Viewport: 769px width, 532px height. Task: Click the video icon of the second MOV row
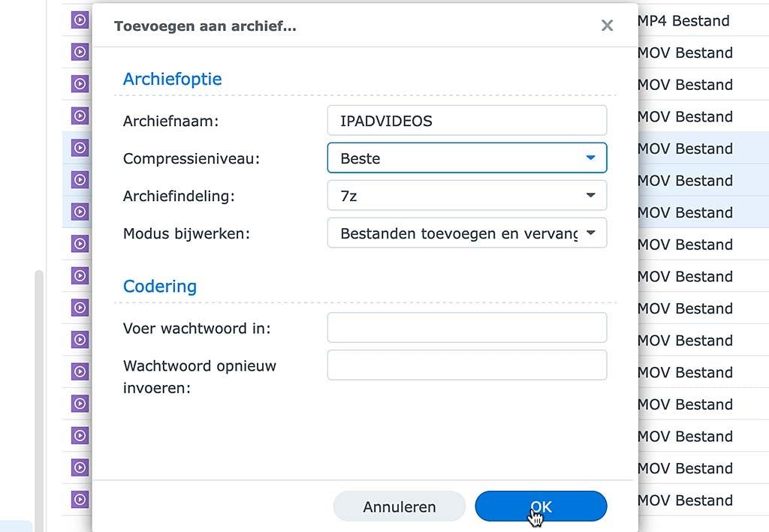80,84
